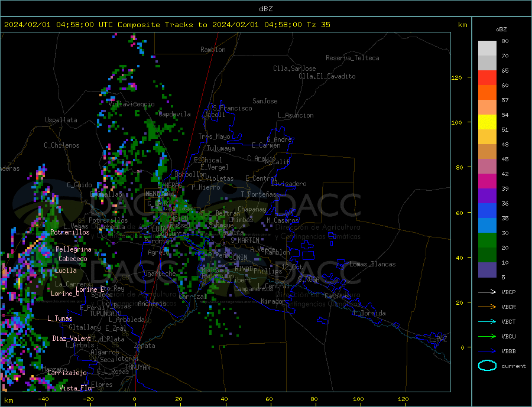Click the VBBB legend label
Image resolution: width=532 pixels, height=407 pixels.
tap(508, 351)
